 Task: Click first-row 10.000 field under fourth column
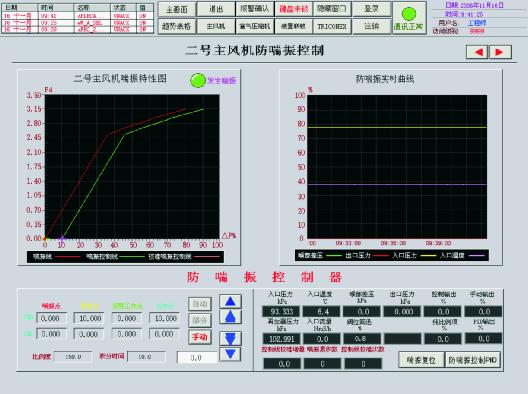point(165,318)
